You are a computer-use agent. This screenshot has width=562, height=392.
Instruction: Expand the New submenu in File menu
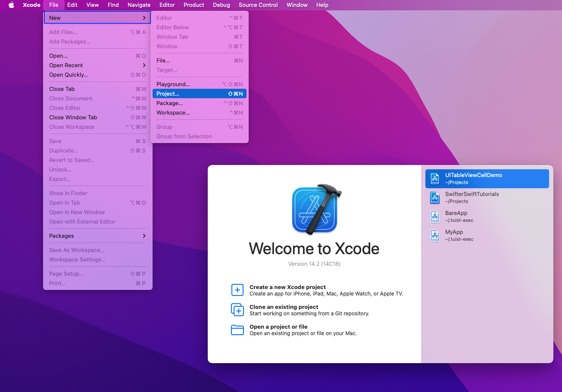[x=97, y=18]
